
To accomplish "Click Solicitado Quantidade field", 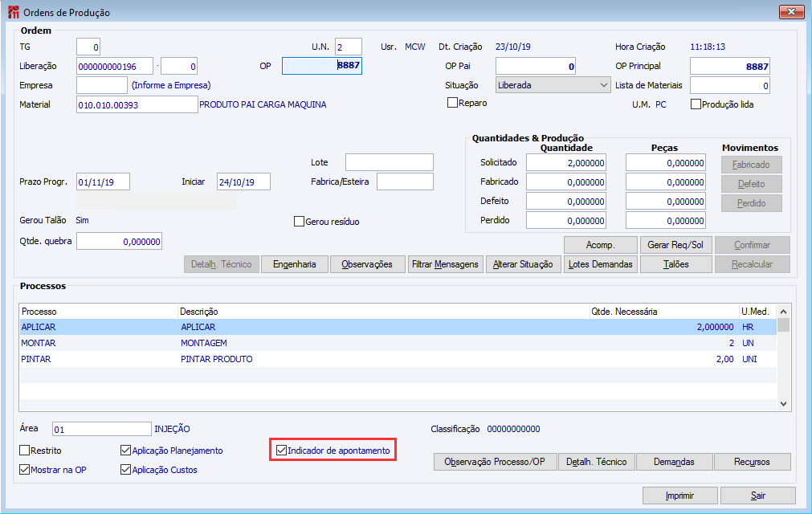I will pyautogui.click(x=566, y=162).
